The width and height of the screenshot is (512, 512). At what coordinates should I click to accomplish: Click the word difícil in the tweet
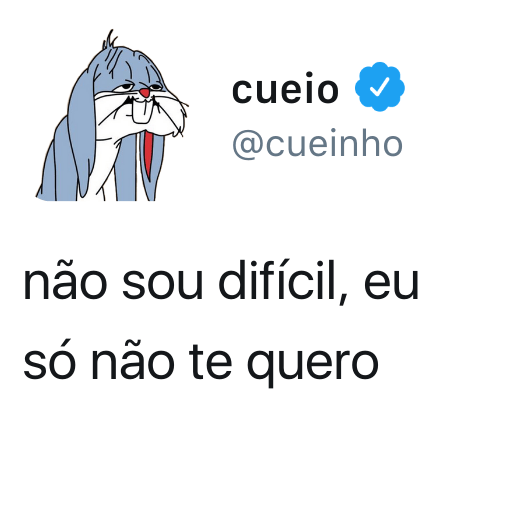tap(283, 282)
